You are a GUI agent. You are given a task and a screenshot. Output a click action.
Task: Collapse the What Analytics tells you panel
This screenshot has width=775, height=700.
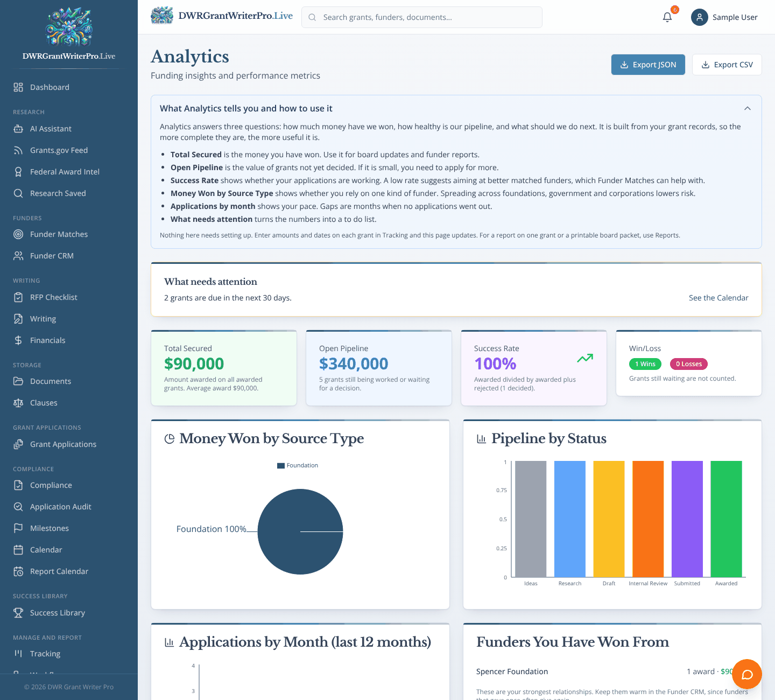(748, 108)
